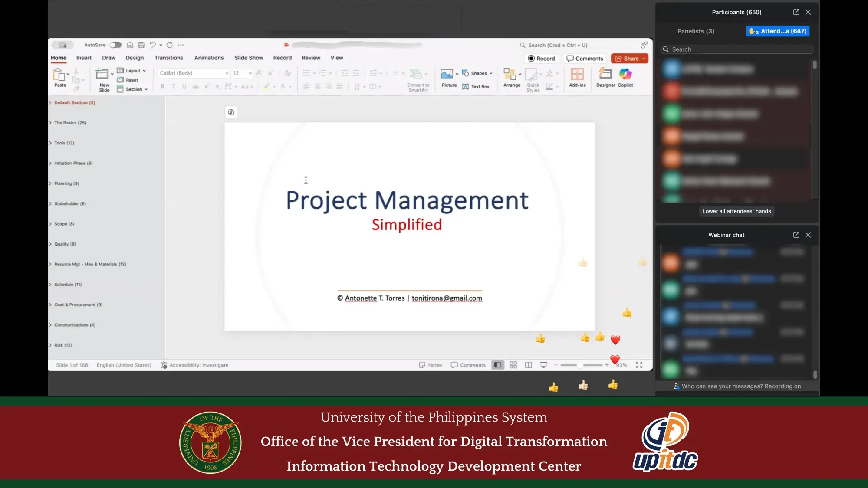Save the presentation with the save icon

tap(141, 45)
